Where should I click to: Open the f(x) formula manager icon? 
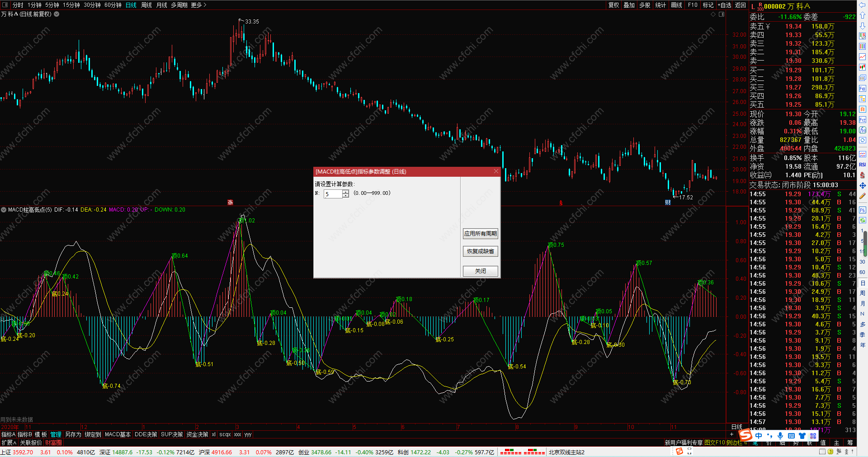click(863, 130)
